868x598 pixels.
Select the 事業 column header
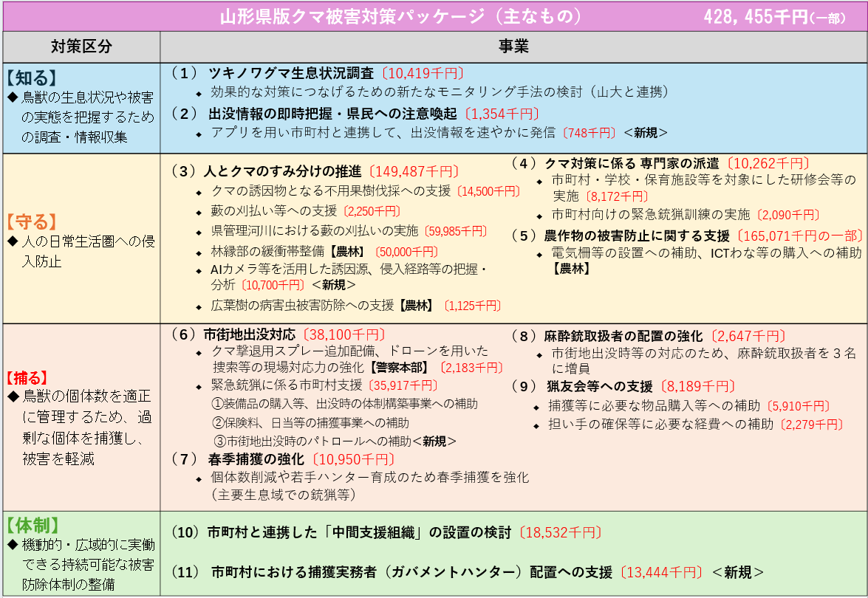coord(513,47)
